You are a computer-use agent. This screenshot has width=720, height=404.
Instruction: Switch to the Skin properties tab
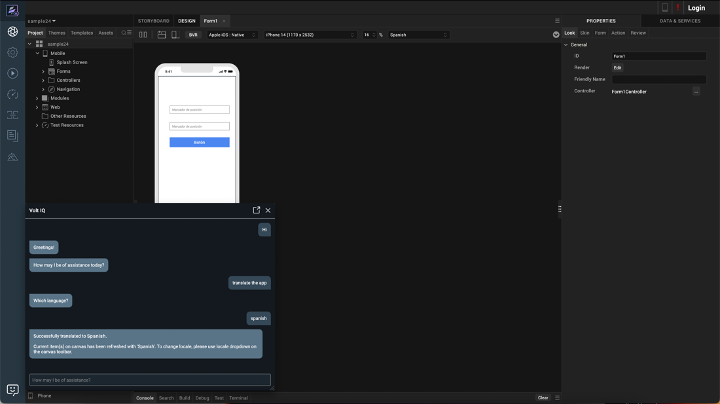[x=585, y=33]
